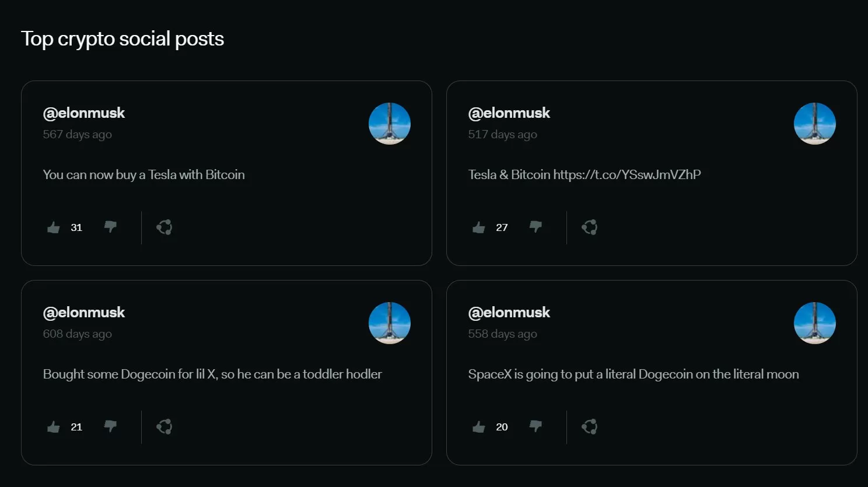Dislike the 'Tesla & Bitcoin' link post
The image size is (868, 487).
pos(535,227)
